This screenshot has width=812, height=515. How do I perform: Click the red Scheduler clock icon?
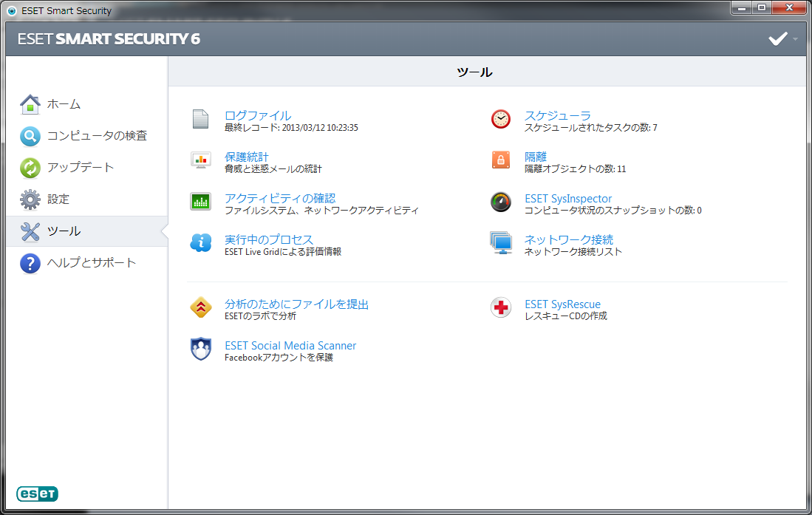501,119
